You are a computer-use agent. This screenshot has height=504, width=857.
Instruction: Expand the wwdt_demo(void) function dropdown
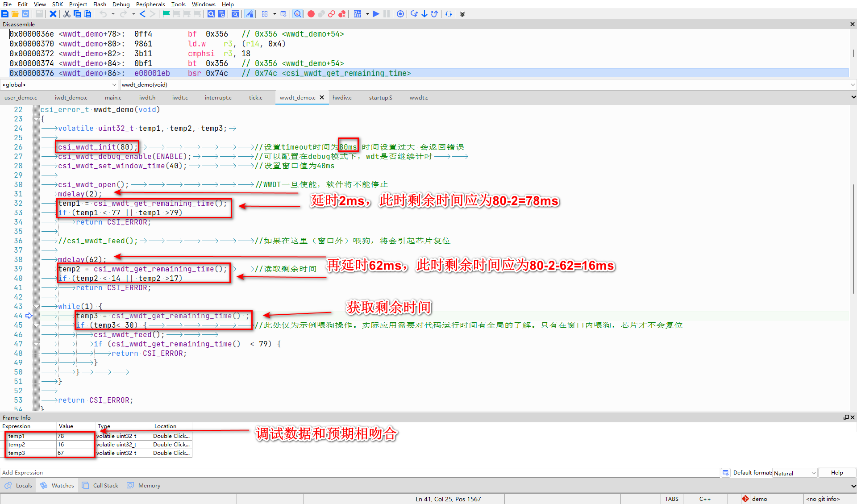(853, 84)
